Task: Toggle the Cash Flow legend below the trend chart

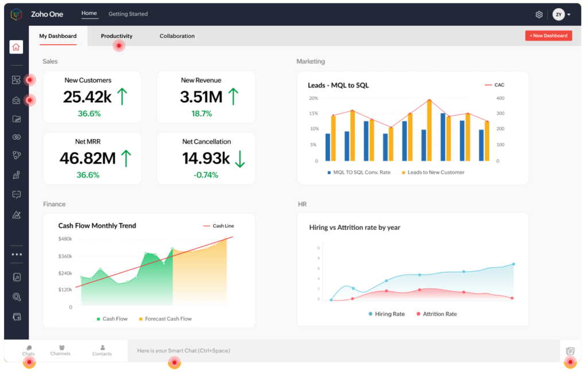Action: click(113, 318)
